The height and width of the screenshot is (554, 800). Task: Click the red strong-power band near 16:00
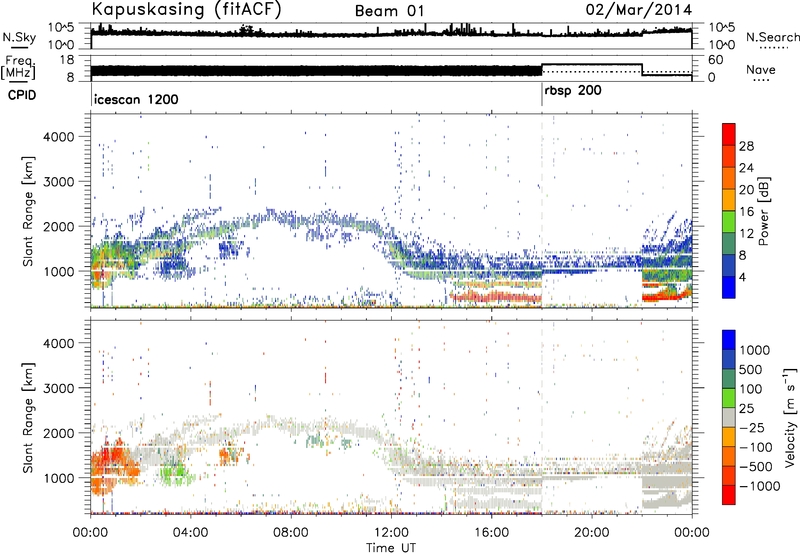point(496,296)
